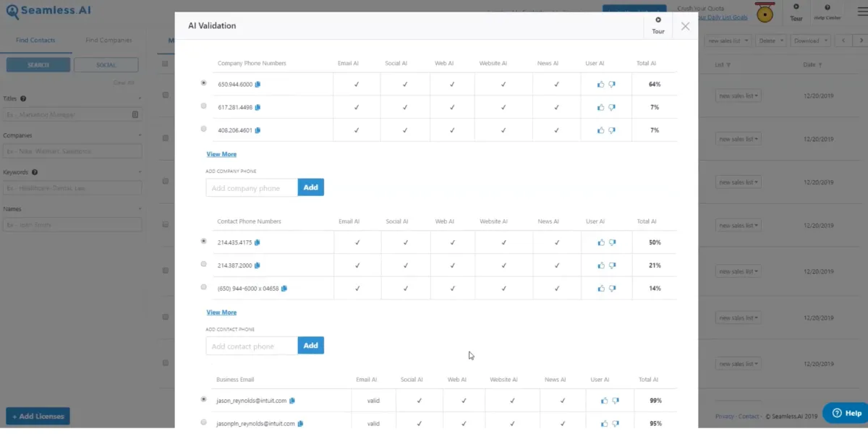868x434 pixels.
Task: Switch to the Find Contacts tab
Action: [35, 41]
